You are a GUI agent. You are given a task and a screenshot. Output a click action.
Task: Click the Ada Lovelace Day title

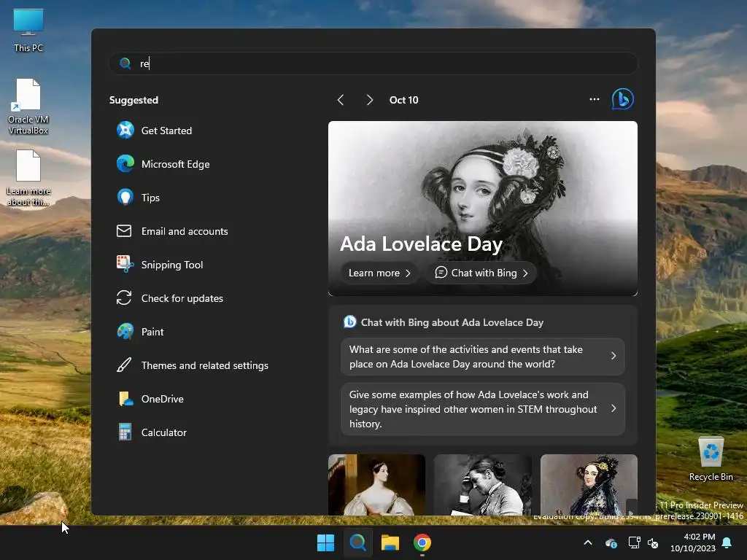(x=421, y=244)
